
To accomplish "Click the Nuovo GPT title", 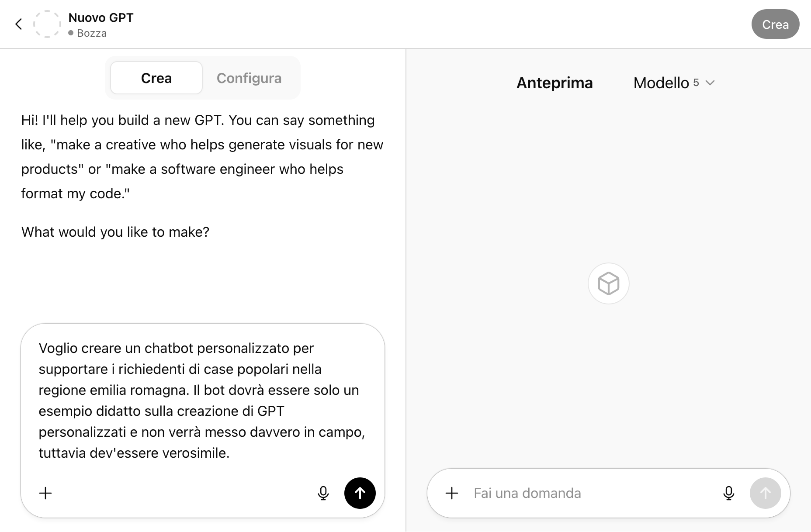I will (101, 17).
